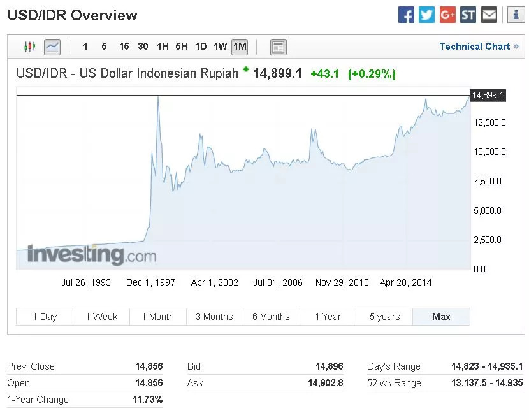
Task: Click the Apr 1, 2002 axis label
Action: coord(215,282)
